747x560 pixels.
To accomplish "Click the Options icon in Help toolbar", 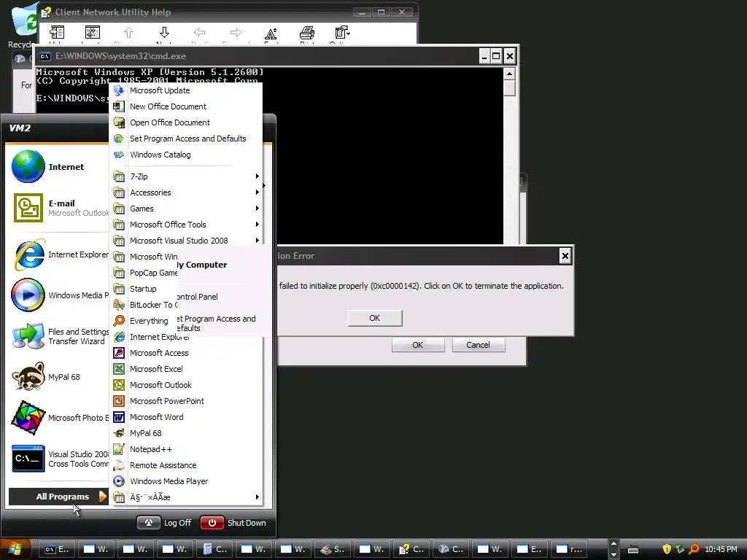I will click(342, 33).
